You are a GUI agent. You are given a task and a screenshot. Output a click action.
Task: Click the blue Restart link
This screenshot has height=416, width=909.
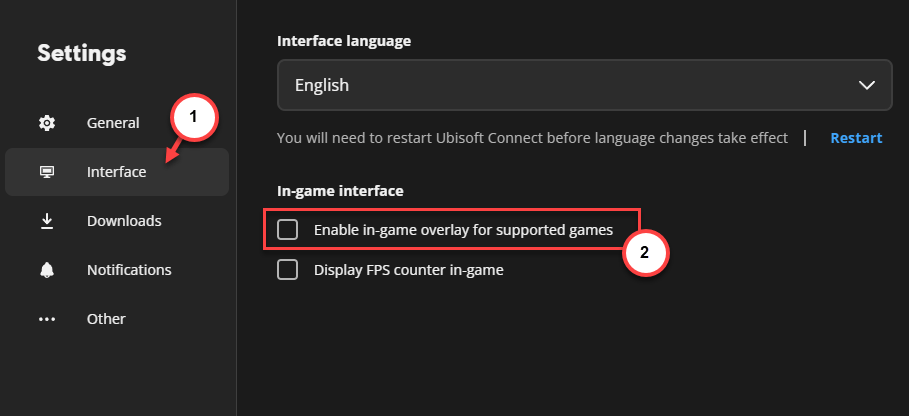(856, 138)
